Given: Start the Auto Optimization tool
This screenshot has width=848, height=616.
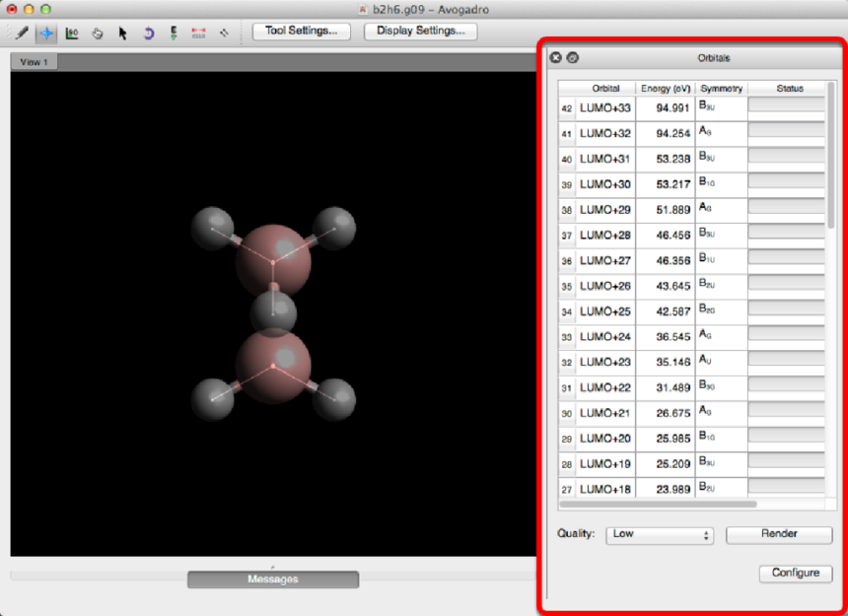Looking at the screenshot, I should (174, 33).
